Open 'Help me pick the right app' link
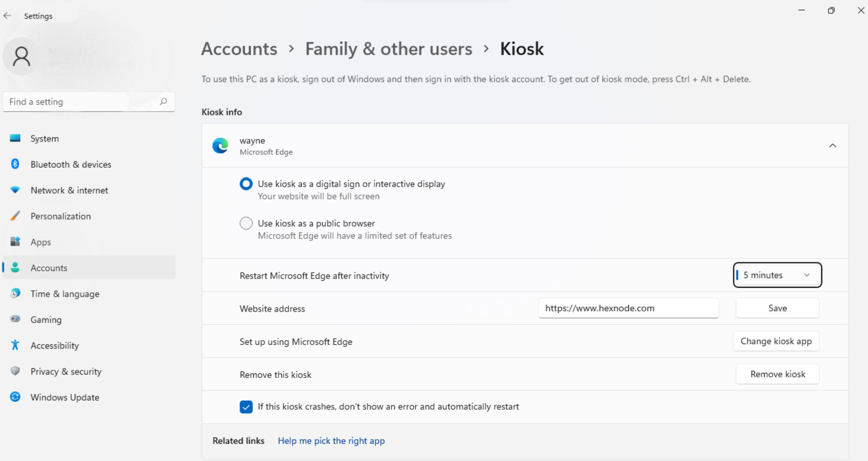This screenshot has width=868, height=461. [331, 440]
